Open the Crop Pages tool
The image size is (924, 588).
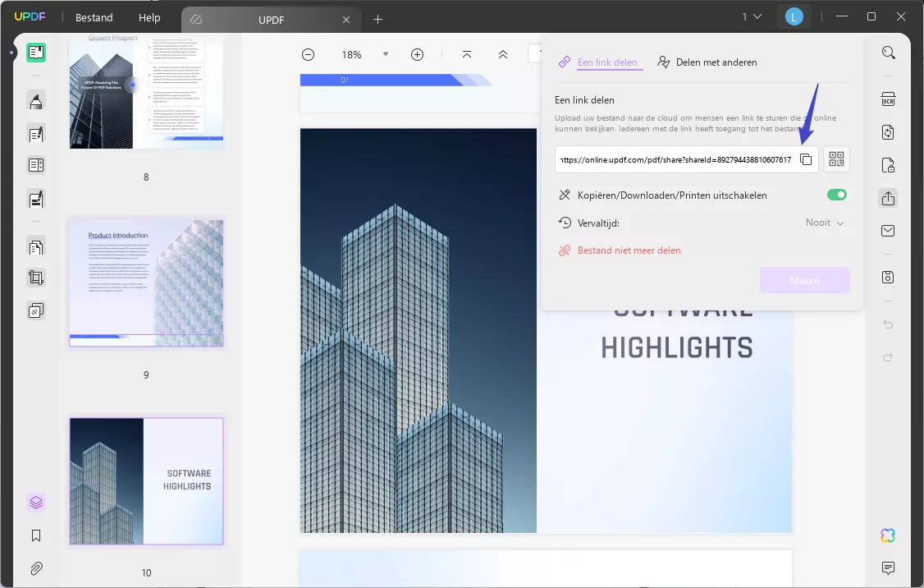[36, 277]
